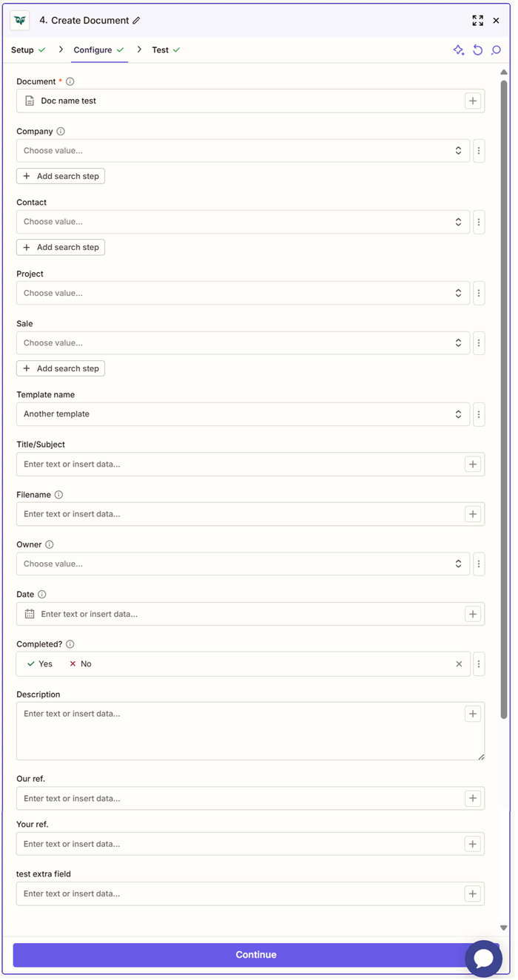The height and width of the screenshot is (980, 518).
Task: Switch to the Setup tab
Action: [21, 50]
